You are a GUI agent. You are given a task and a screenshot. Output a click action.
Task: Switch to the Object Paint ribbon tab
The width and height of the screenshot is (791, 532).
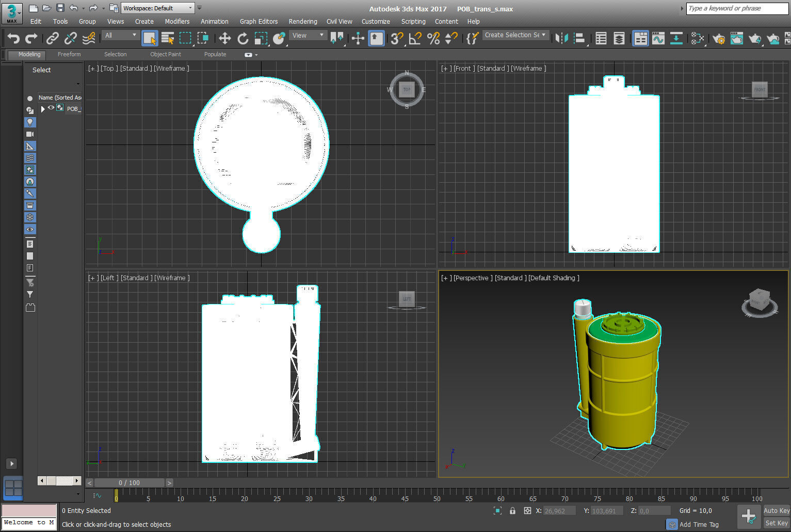click(x=166, y=54)
